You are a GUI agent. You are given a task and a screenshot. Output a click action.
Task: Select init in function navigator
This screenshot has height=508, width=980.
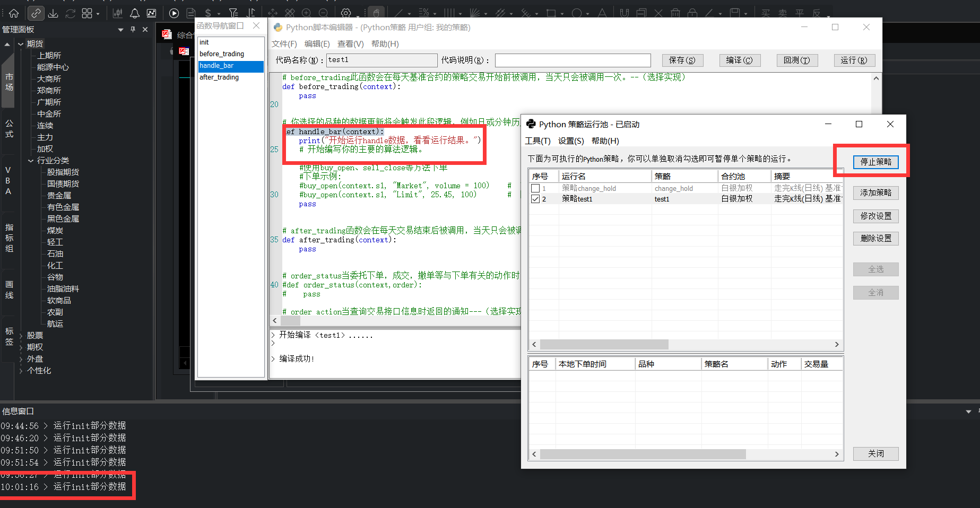point(231,42)
